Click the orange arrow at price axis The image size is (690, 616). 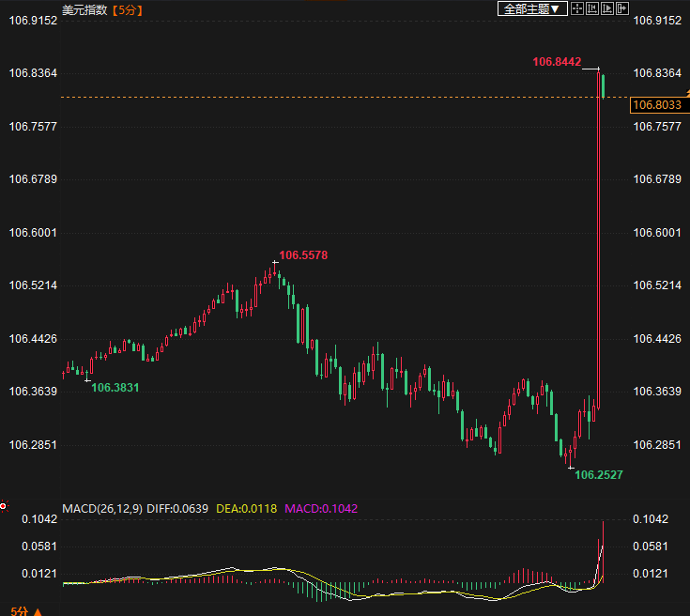click(x=685, y=92)
